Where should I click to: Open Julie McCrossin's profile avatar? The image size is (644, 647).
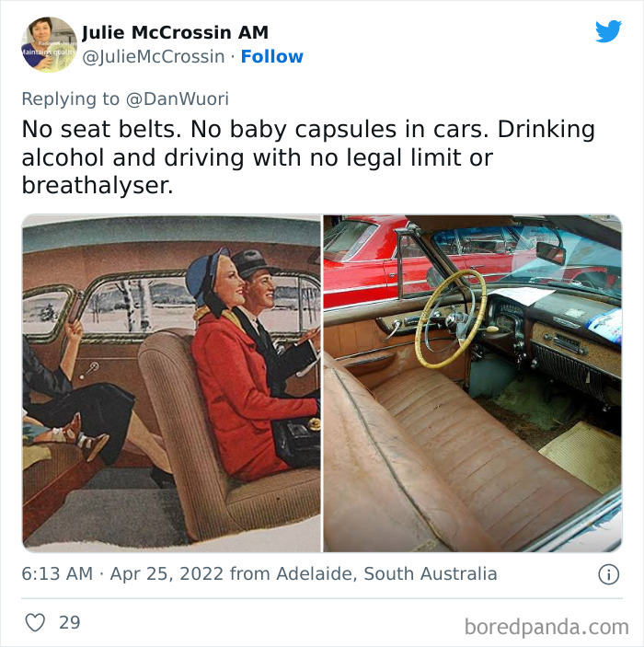click(x=49, y=44)
